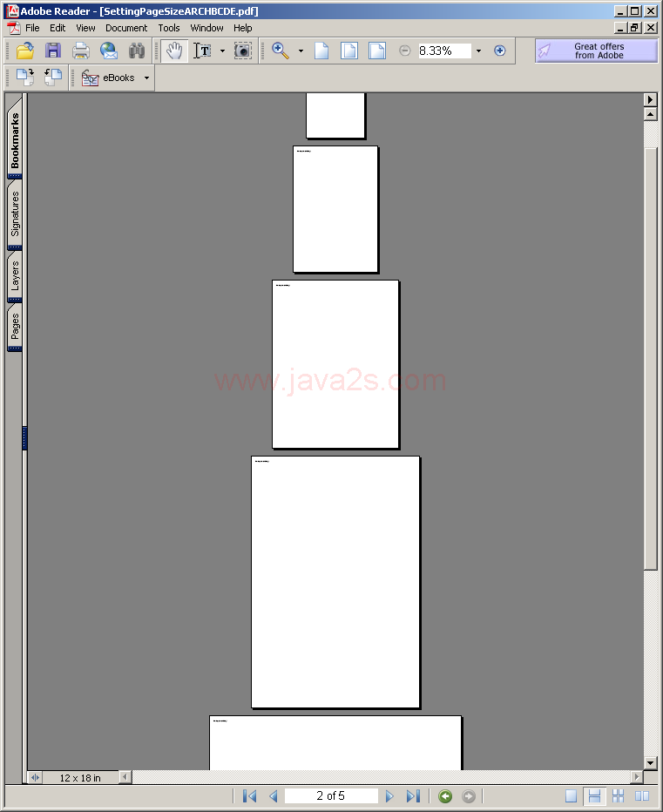Switch to Facing pages layout
The image size is (663, 812).
click(642, 796)
